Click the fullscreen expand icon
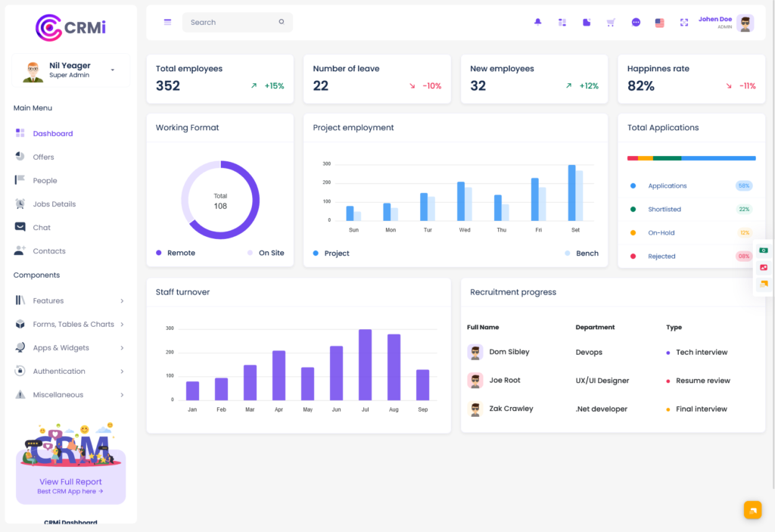The image size is (775, 532). click(683, 22)
